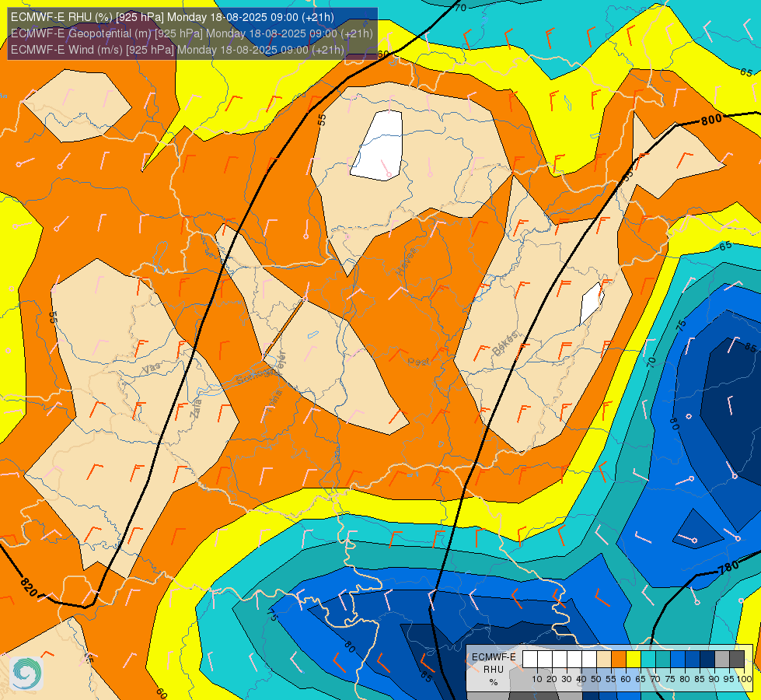Click the legend tick value 100
Image resolution: width=761 pixels, height=700 pixels.
point(745,679)
